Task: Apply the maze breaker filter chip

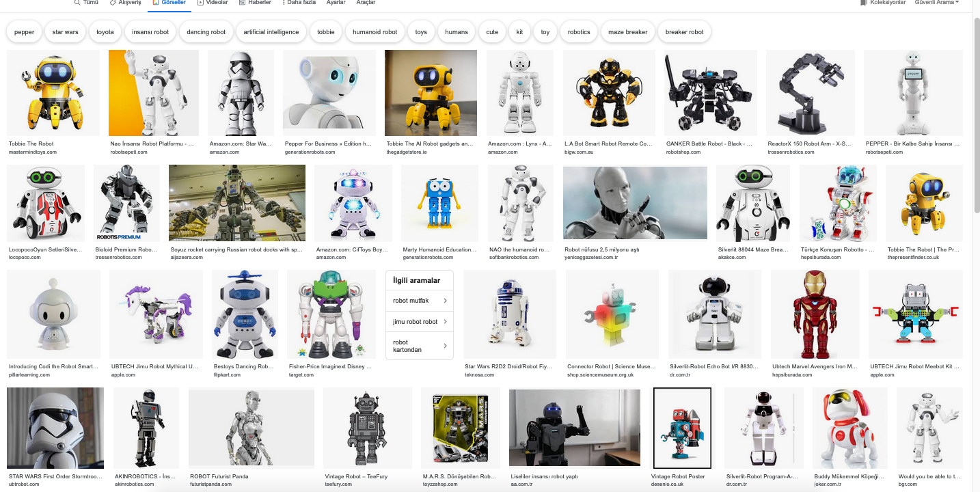Action: click(x=627, y=32)
